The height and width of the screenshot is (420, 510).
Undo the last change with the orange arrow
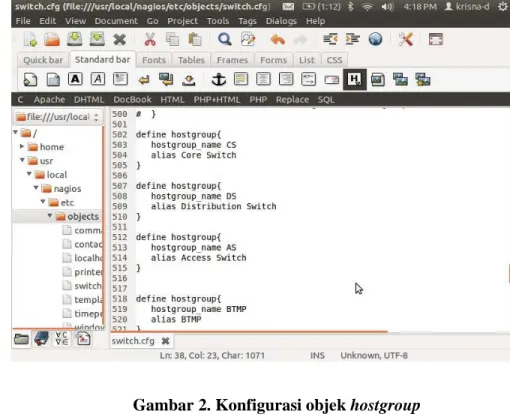(x=277, y=40)
